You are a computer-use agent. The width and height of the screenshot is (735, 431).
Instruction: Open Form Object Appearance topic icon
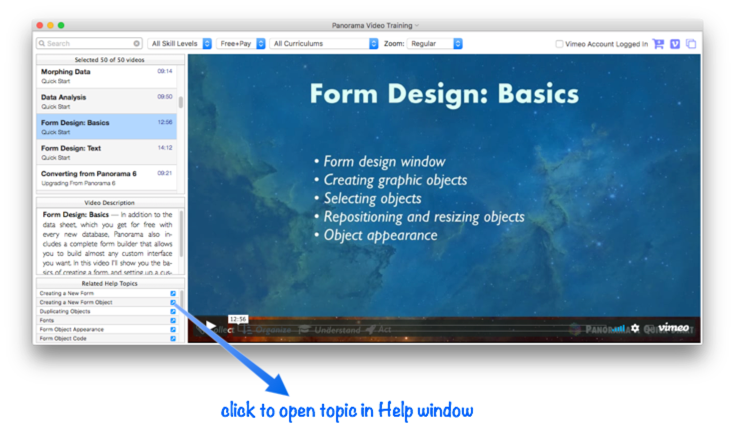[x=173, y=329]
